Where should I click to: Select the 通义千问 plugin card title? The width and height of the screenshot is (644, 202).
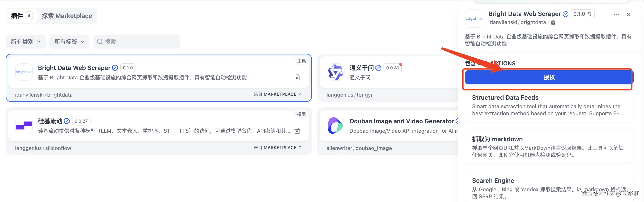tap(361, 68)
